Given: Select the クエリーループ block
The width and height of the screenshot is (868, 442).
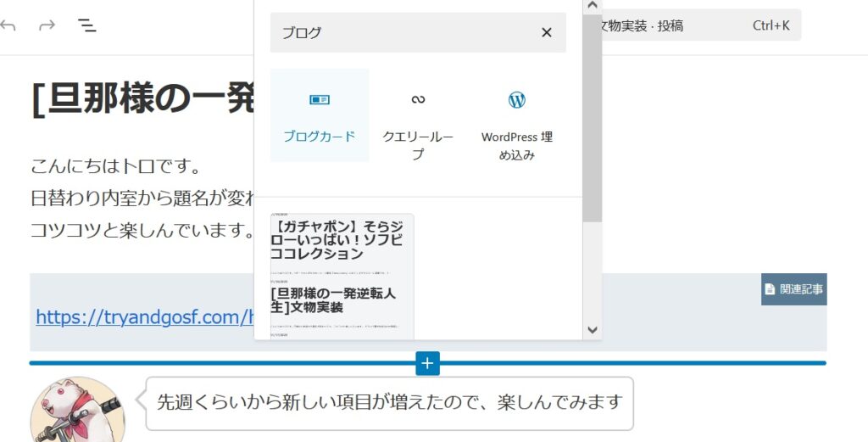Looking at the screenshot, I should pyautogui.click(x=418, y=115).
